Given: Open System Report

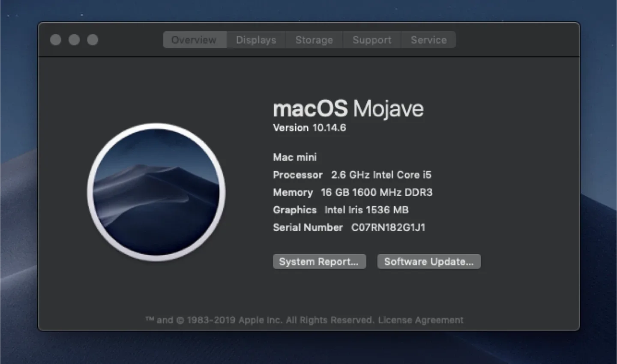Looking at the screenshot, I should tap(319, 261).
